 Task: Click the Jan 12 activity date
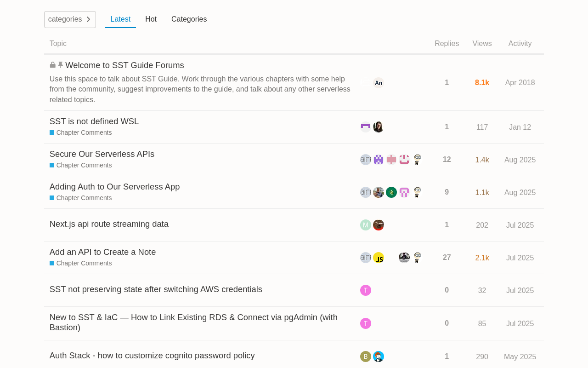coord(520,127)
